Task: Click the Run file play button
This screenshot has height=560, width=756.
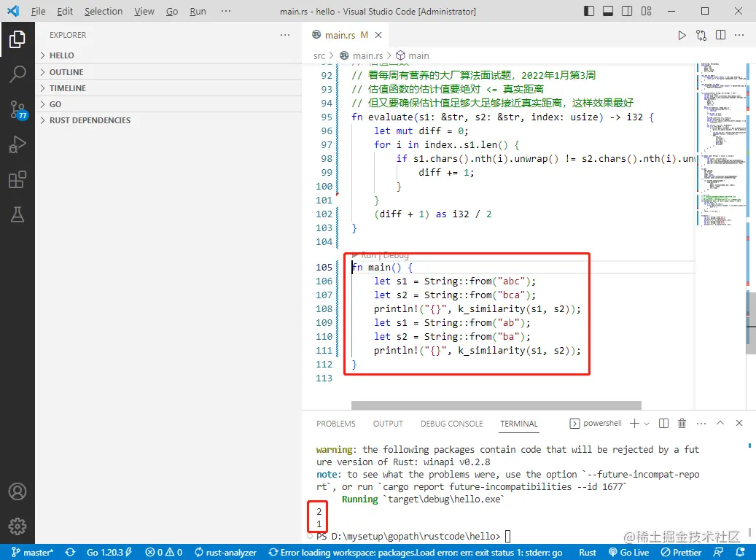Action: click(682, 35)
